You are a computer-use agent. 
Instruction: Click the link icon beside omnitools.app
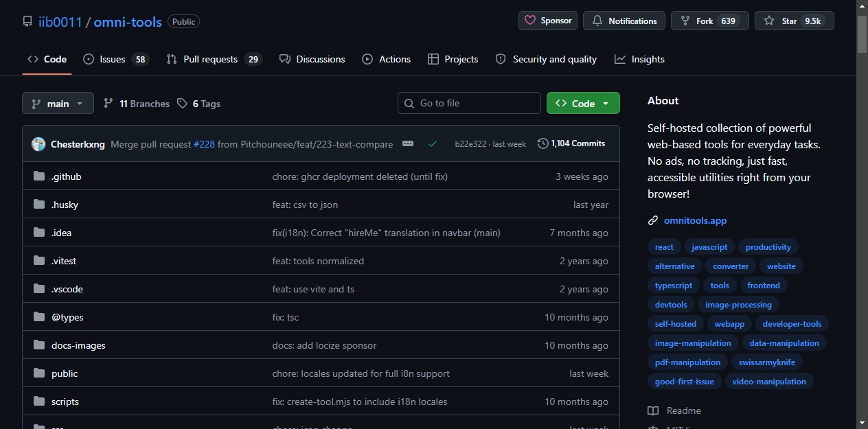(653, 220)
